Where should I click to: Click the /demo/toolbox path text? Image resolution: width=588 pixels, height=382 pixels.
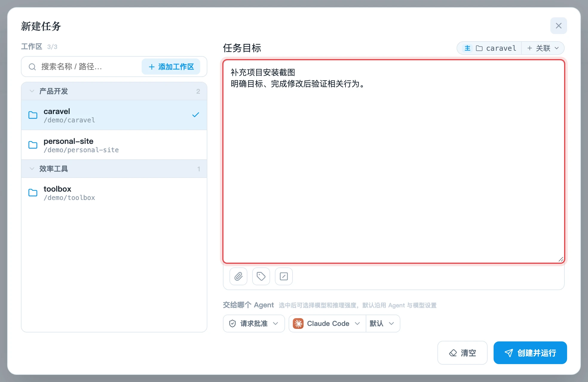coord(69,198)
